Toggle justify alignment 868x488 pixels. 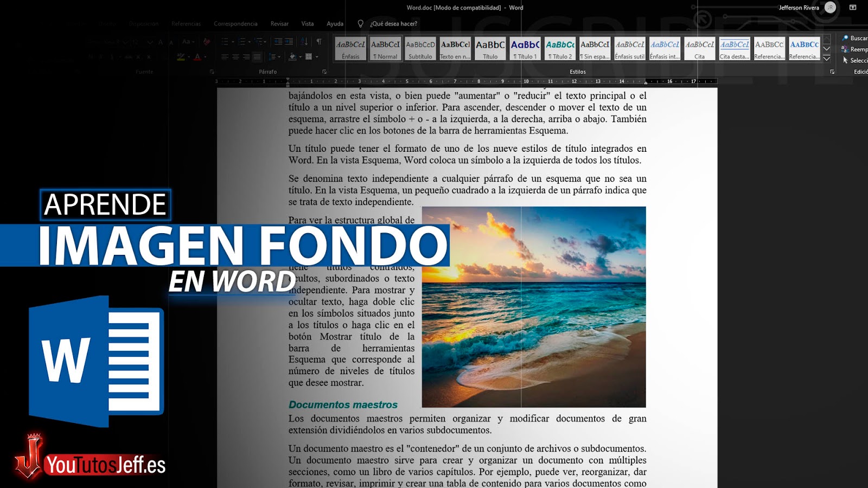pos(257,56)
